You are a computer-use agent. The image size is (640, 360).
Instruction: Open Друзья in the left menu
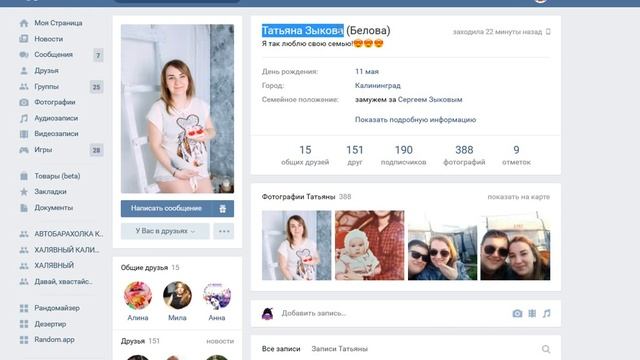pyautogui.click(x=47, y=71)
